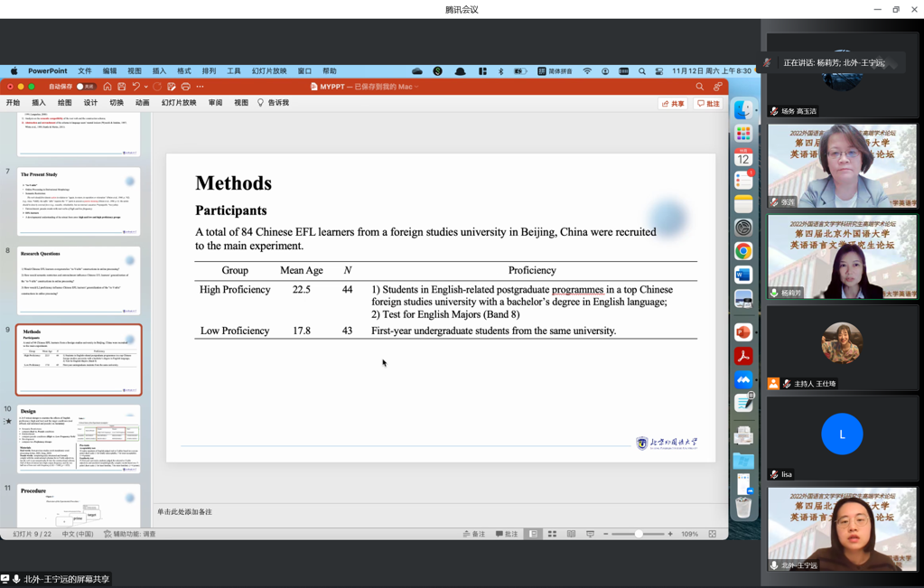Open the Undo history dropdown arrow
The width and height of the screenshot is (924, 588).
[x=146, y=87]
